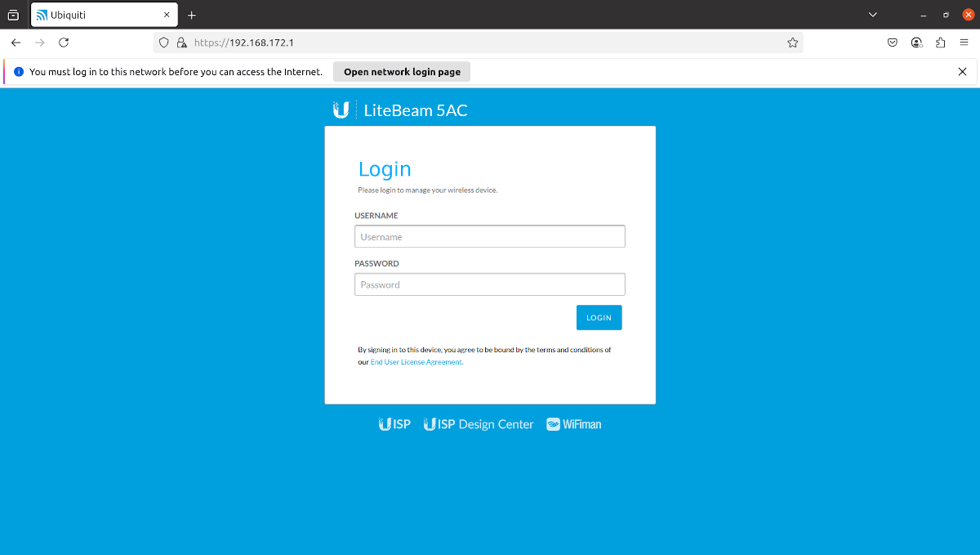Dismiss the network login notification

pos(962,71)
